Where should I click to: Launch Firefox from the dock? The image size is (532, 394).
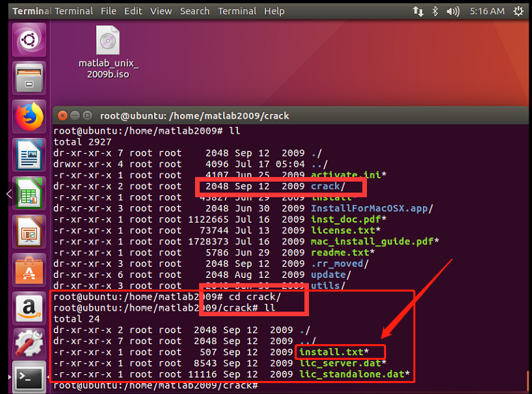[x=29, y=117]
